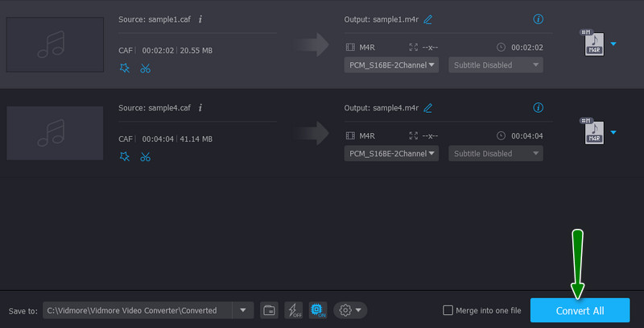Expand the Save to path dropdown
The image size is (644, 328).
coord(243,310)
